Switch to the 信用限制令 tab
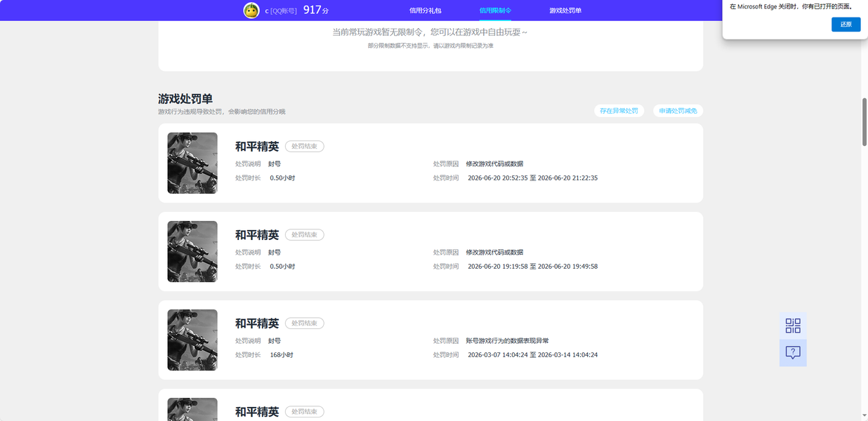The width and height of the screenshot is (868, 421). [495, 11]
